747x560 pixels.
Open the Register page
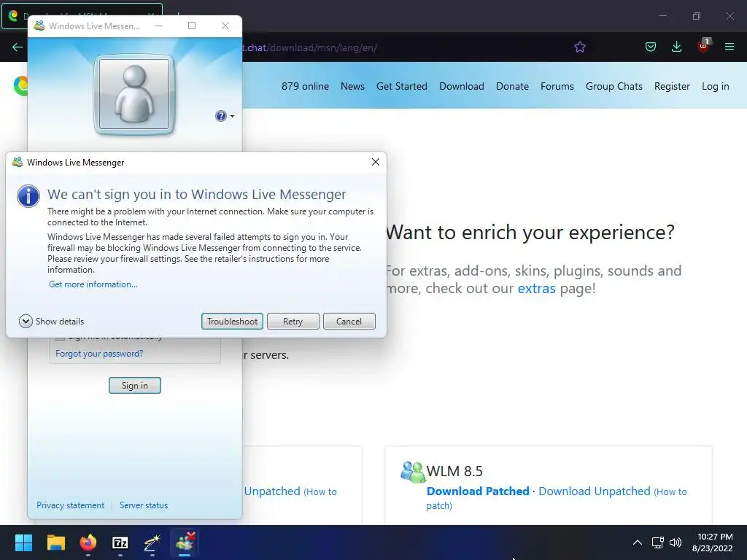672,86
